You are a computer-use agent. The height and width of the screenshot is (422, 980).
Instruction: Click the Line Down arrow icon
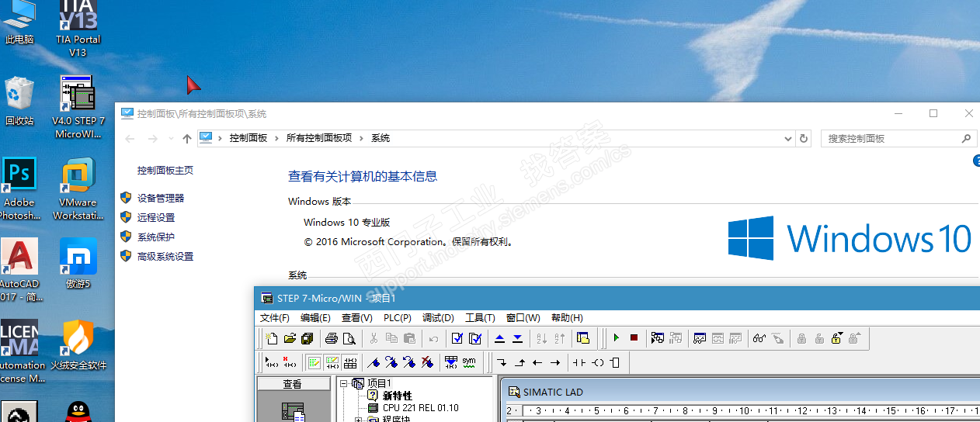tap(502, 362)
